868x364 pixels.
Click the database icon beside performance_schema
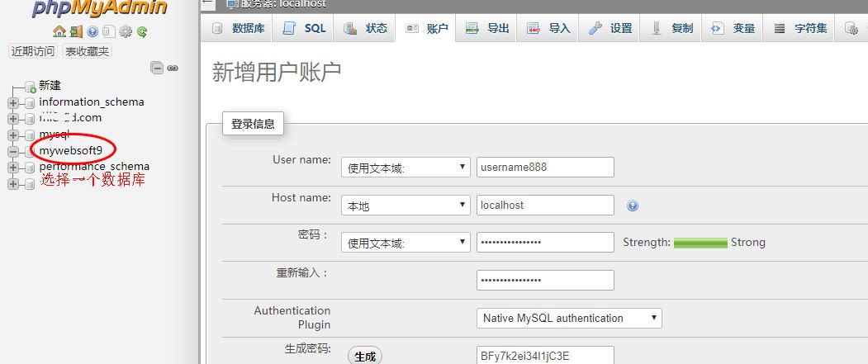pyautogui.click(x=30, y=168)
